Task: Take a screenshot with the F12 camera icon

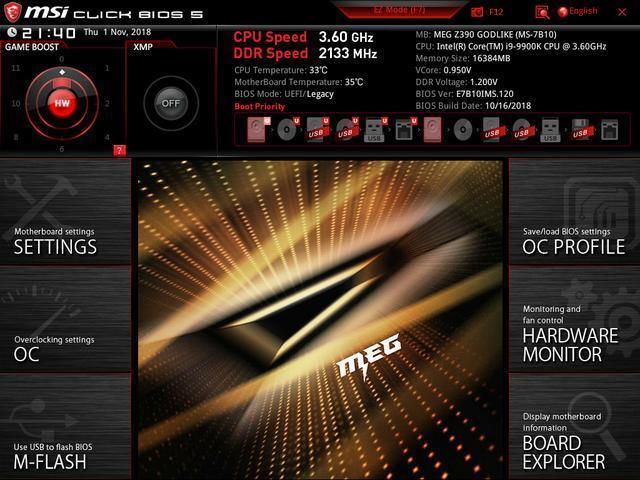Action: (477, 12)
